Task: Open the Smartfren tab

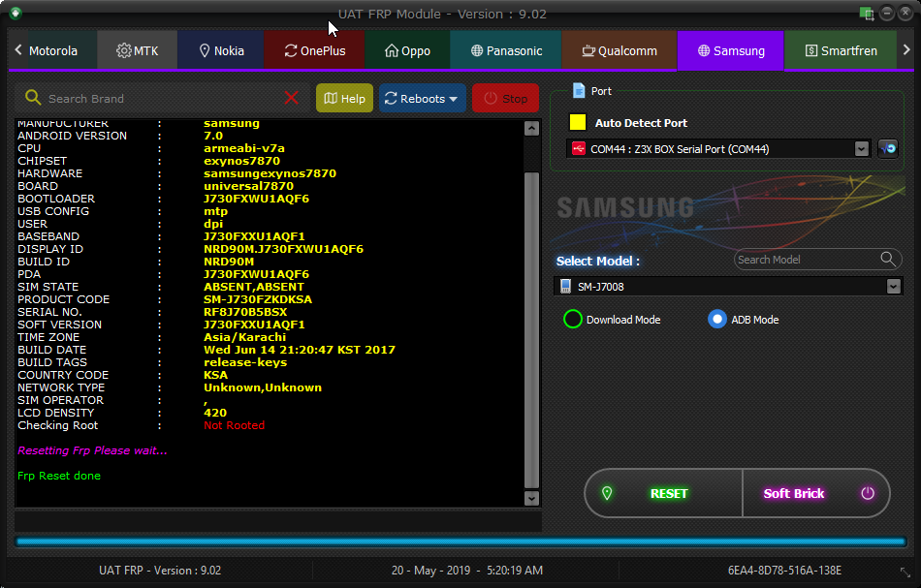Action: point(841,51)
